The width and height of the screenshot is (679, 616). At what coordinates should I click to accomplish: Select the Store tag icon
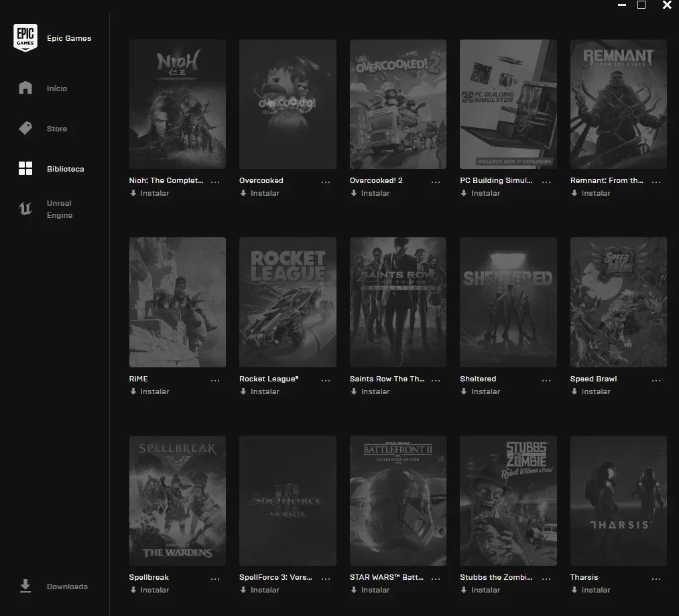pyautogui.click(x=25, y=128)
